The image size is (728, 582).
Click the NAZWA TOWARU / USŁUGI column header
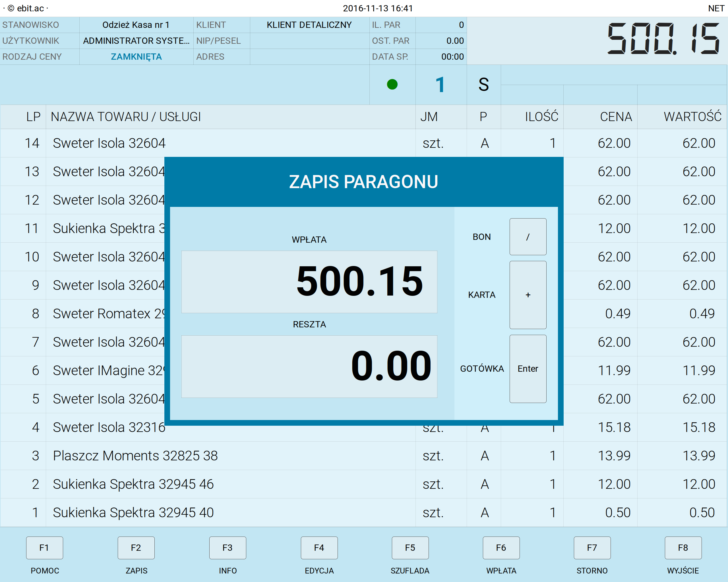tap(126, 117)
